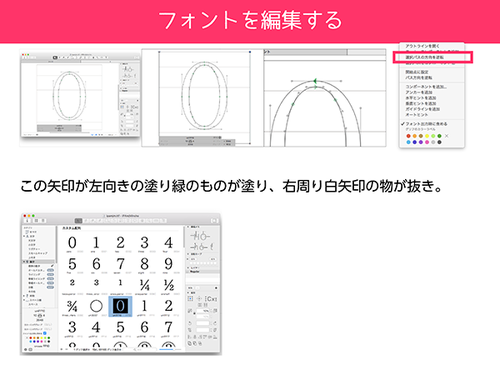Screen dimensions: 500x375
Task: Click the plus icon at font window bottom left
Action: point(61,349)
